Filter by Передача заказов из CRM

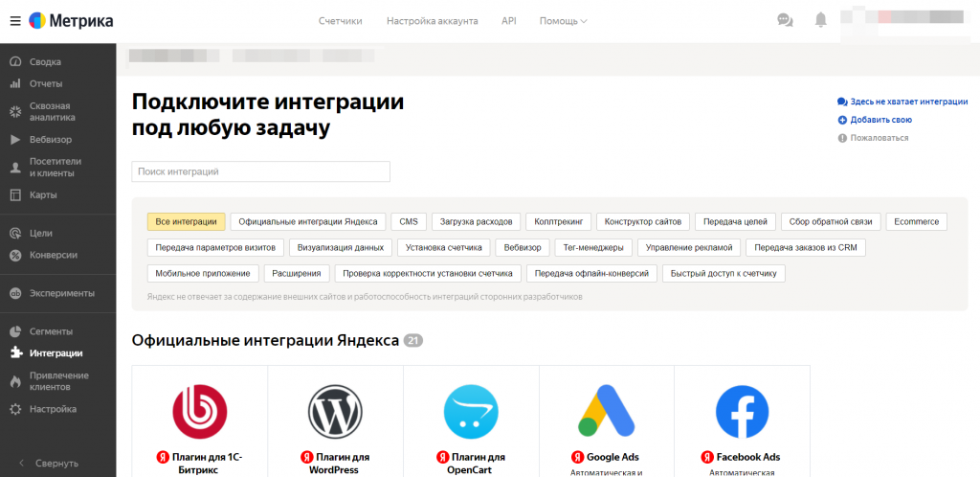[806, 247]
